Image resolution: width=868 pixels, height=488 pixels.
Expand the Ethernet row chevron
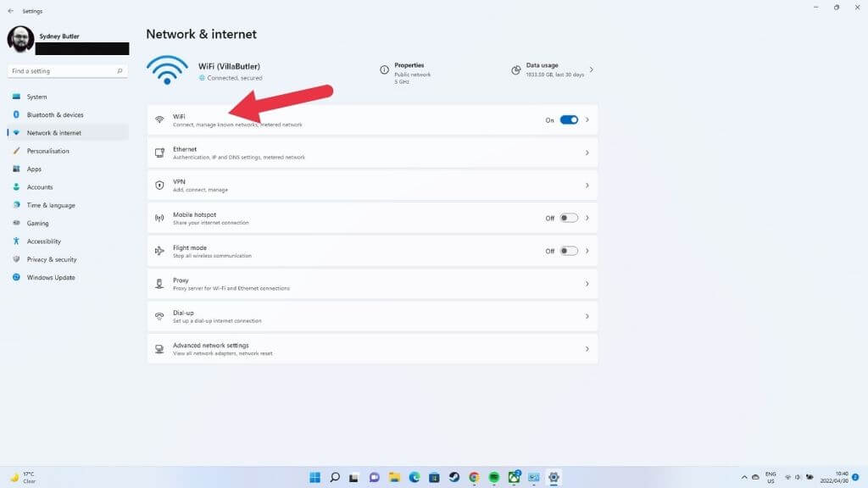pos(587,152)
